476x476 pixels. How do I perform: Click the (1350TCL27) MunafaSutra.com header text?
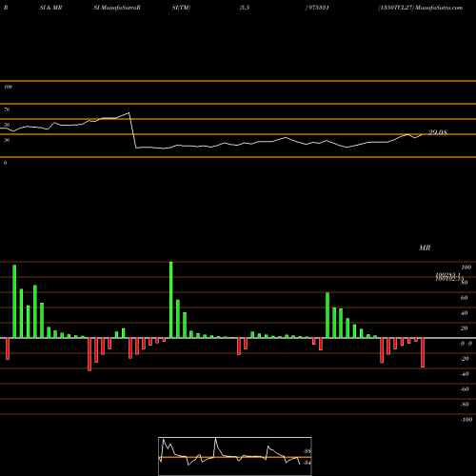421,8
